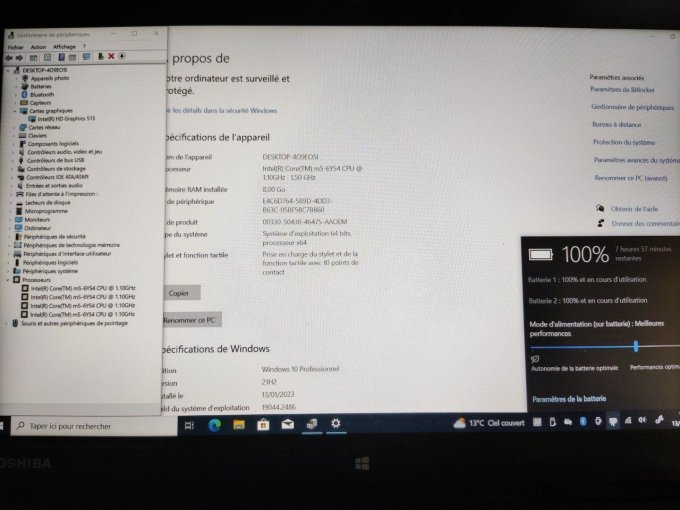Open the Affichage menu

coord(64,46)
